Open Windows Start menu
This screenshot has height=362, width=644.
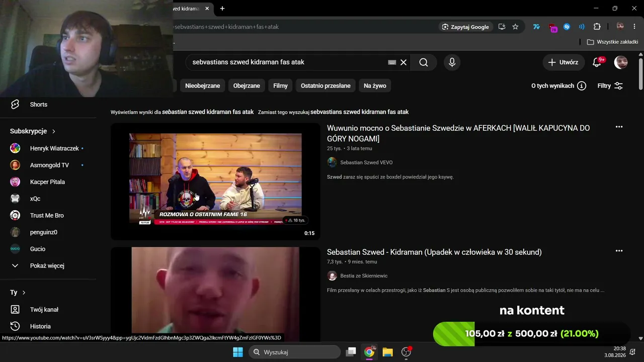(x=238, y=352)
